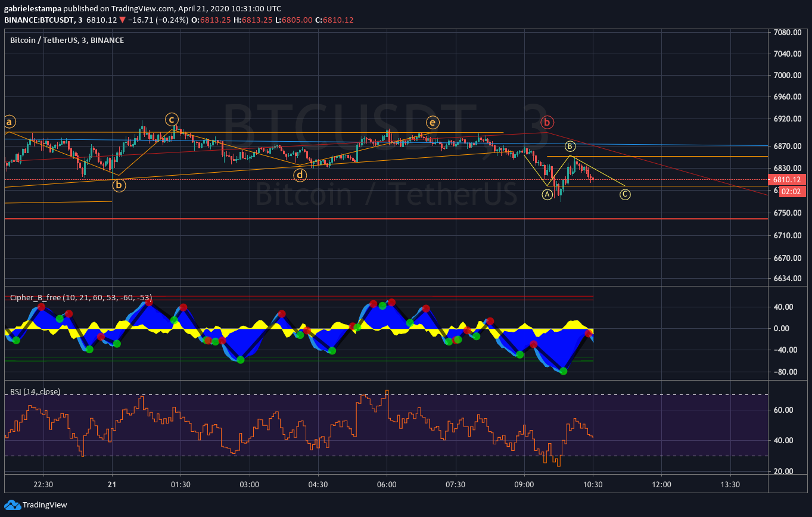This screenshot has height=517, width=812.
Task: Select the yellow circled 'B' label
Action: click(570, 146)
